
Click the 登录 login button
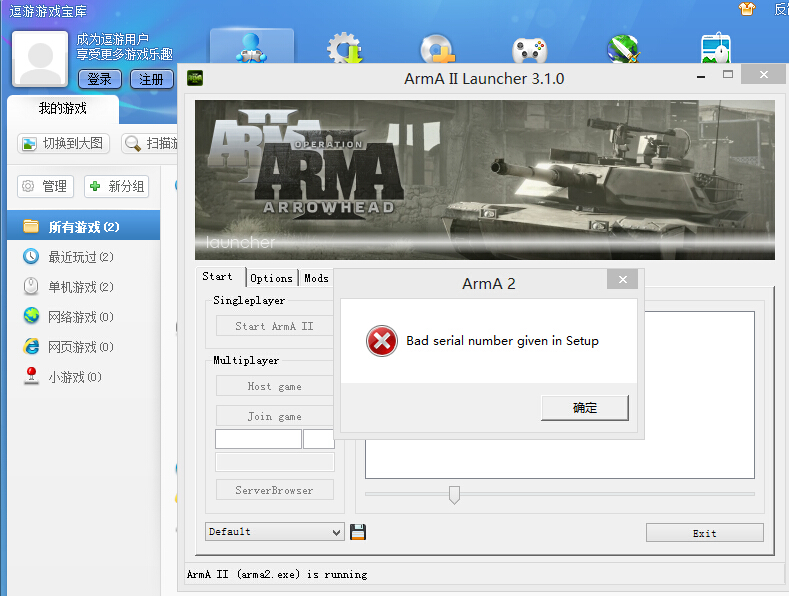pos(100,79)
